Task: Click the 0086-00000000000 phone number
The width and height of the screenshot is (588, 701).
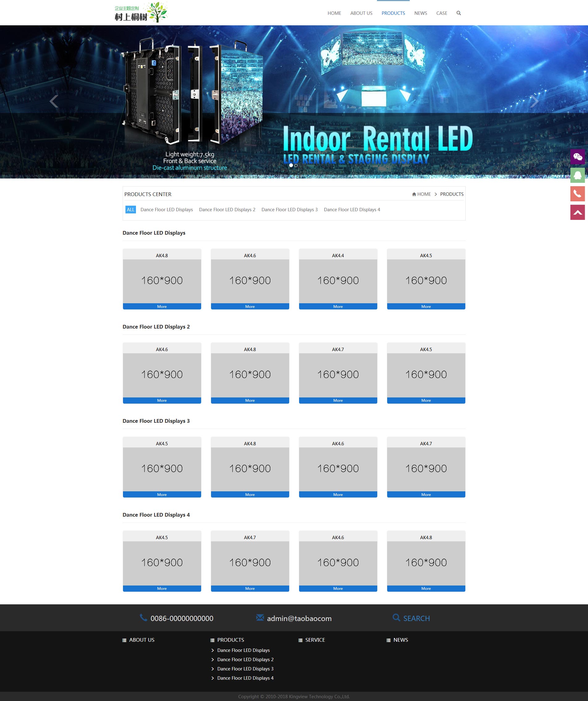Action: click(182, 619)
